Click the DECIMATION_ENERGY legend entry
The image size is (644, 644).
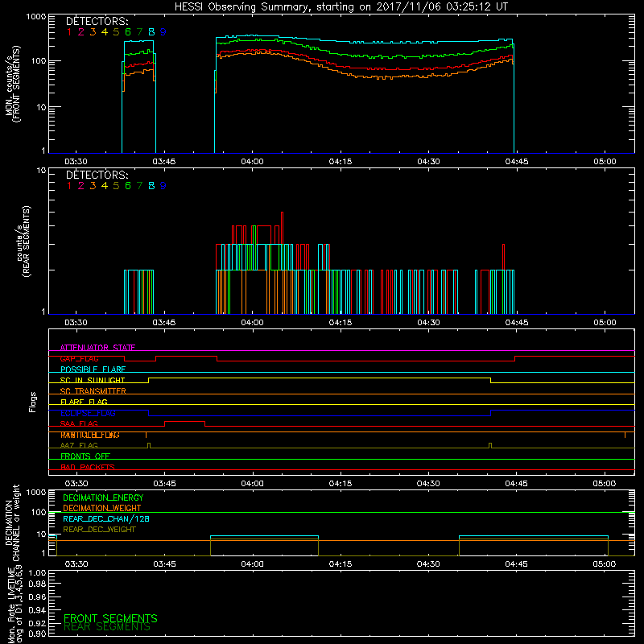click(x=103, y=497)
